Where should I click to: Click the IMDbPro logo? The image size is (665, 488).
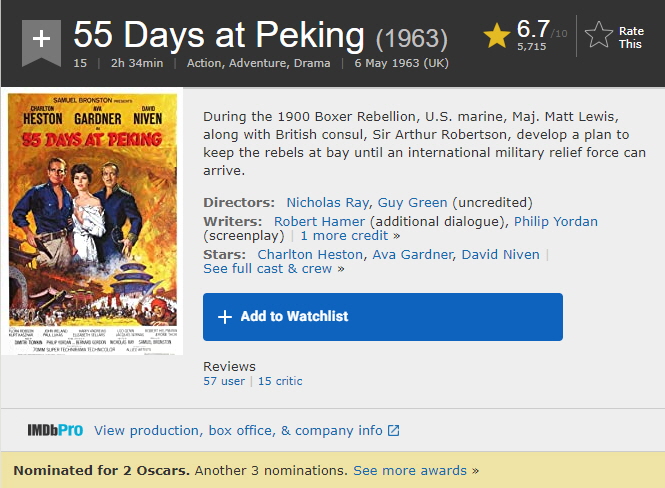pos(55,430)
